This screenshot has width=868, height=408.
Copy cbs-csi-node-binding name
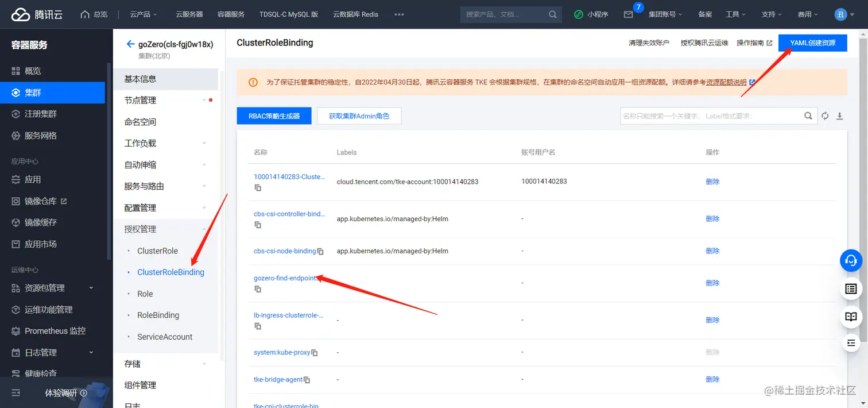coord(320,252)
